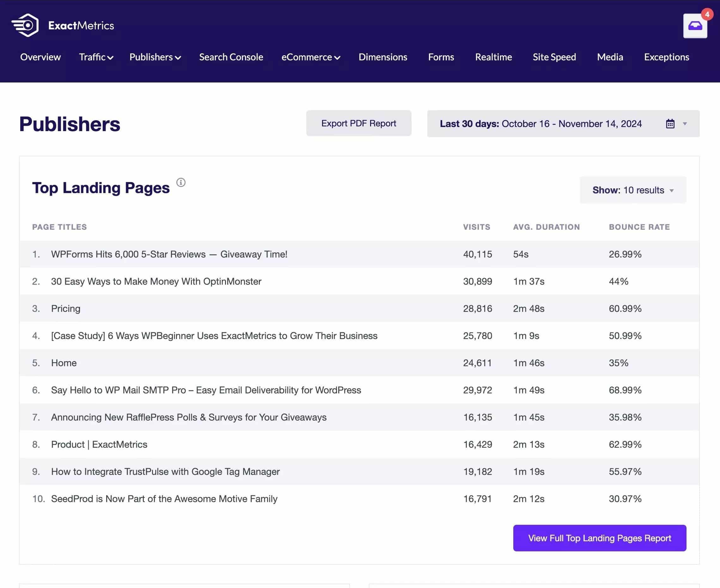
Task: Click View Full Top Landing Pages Report
Action: click(599, 538)
